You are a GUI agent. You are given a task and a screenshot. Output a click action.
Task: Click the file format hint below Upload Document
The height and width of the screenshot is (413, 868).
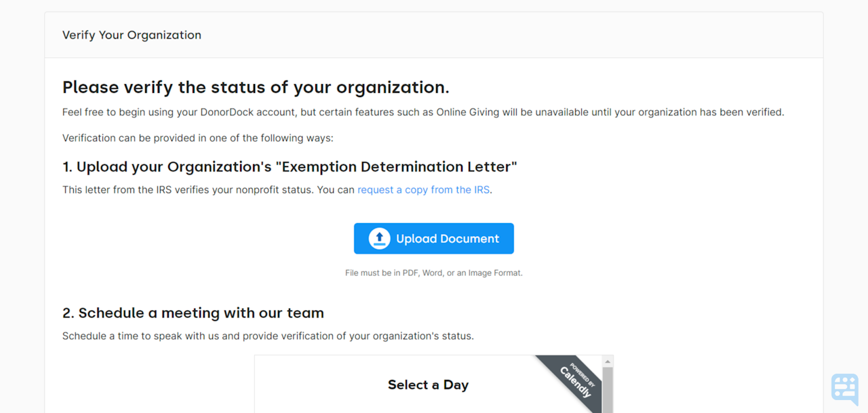pos(433,272)
